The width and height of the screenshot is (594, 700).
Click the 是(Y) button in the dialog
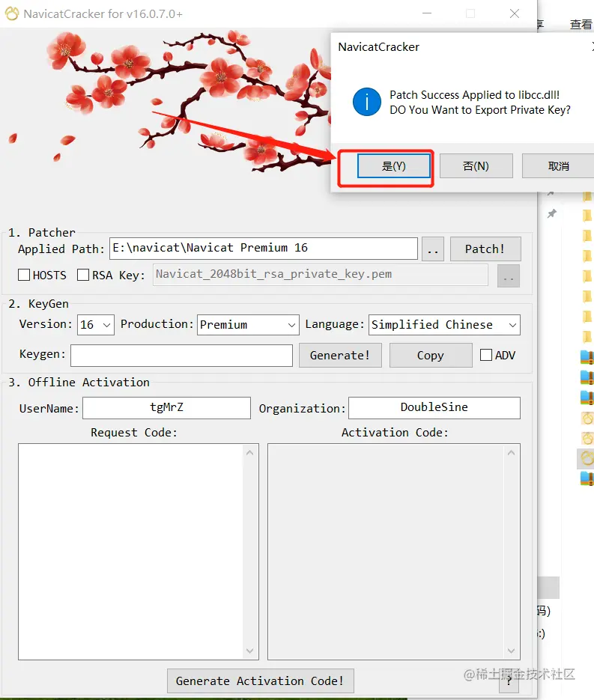point(394,166)
